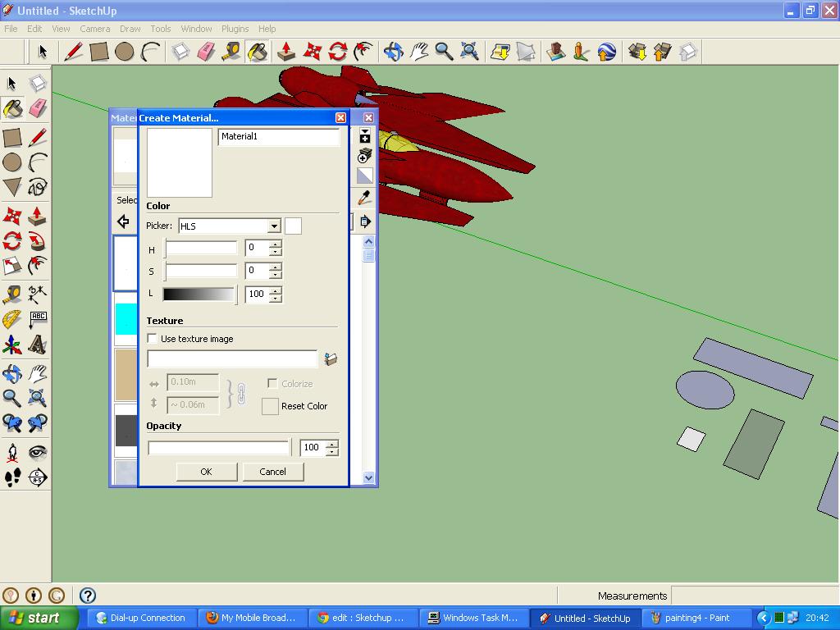
Task: Select the Polygon tool in left toolbar
Action: pyautogui.click(x=11, y=187)
